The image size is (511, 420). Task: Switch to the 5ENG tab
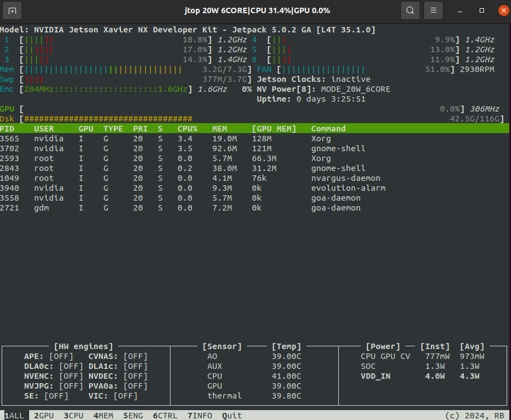click(x=133, y=416)
